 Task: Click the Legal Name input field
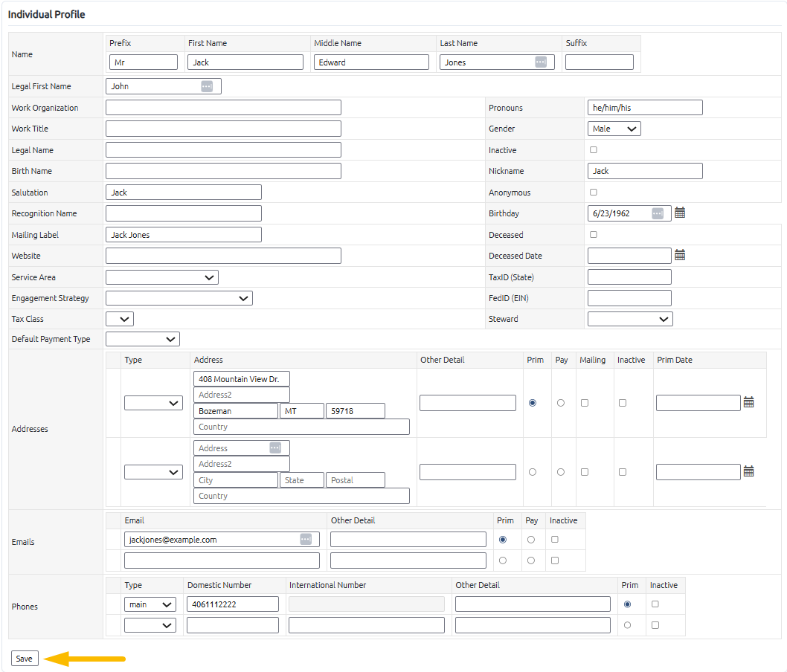coord(223,150)
